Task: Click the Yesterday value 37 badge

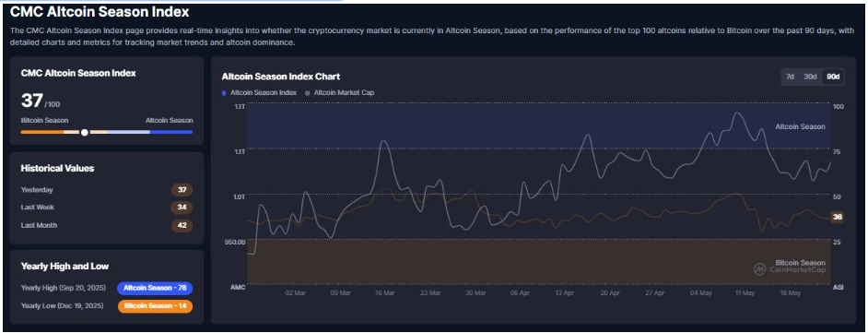Action: click(x=182, y=190)
